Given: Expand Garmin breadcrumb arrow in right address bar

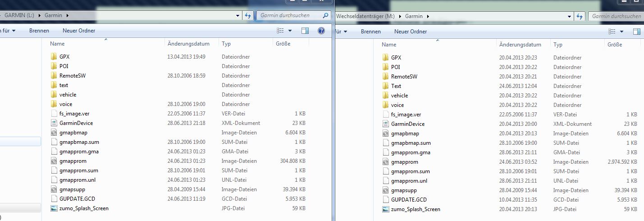Looking at the screenshot, I should [428, 16].
